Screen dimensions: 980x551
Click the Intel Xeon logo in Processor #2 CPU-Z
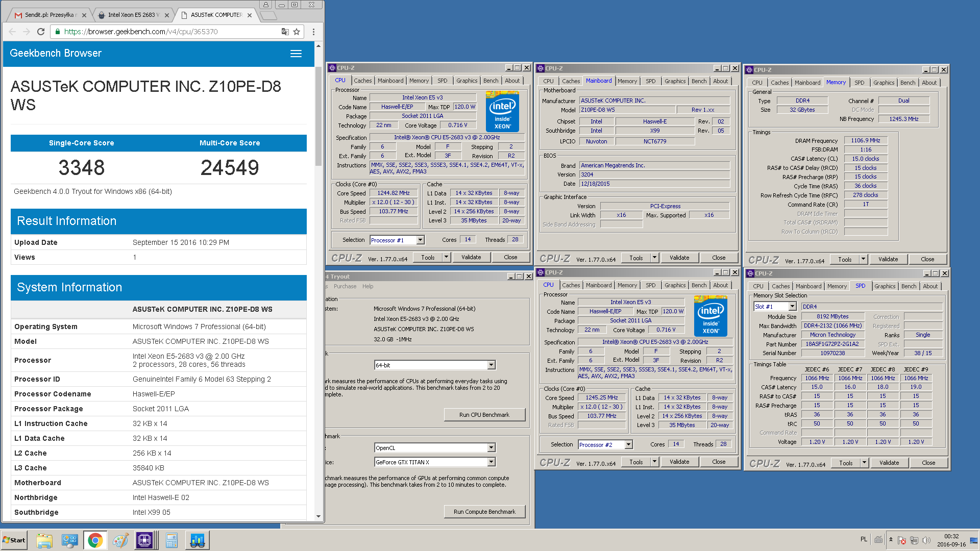point(710,316)
